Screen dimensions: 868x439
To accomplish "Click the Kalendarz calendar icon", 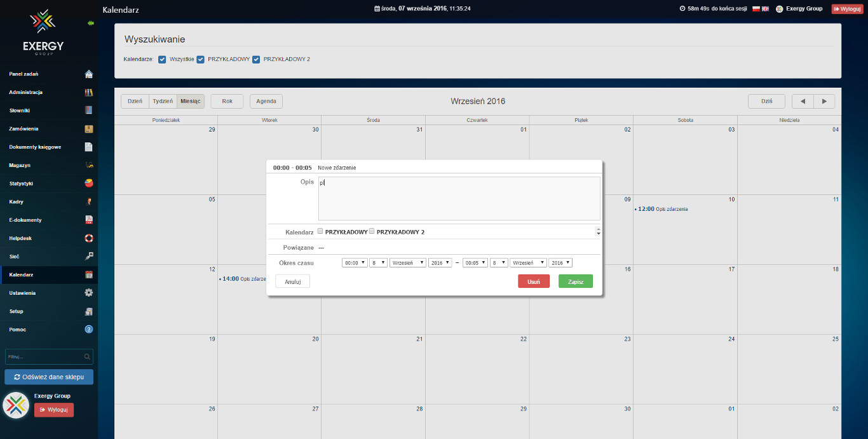I will tap(89, 275).
